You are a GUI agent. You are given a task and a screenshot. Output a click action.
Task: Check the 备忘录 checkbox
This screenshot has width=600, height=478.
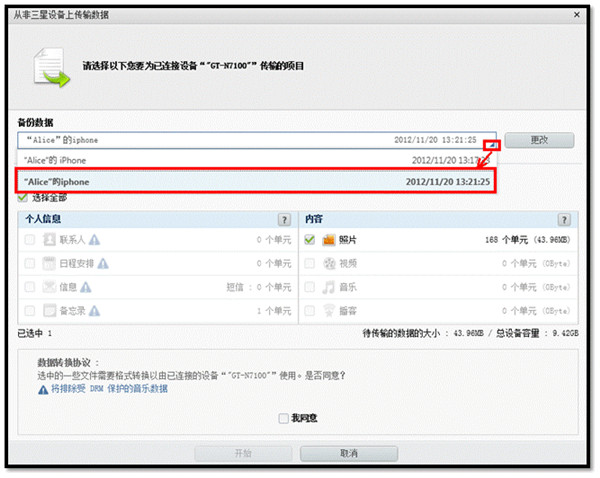coord(29,311)
